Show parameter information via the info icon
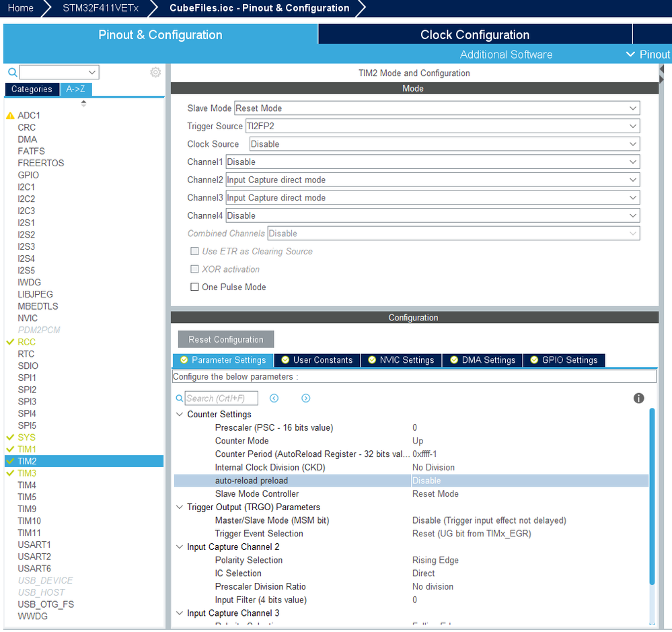Screen dimensions: 672x632 point(638,398)
